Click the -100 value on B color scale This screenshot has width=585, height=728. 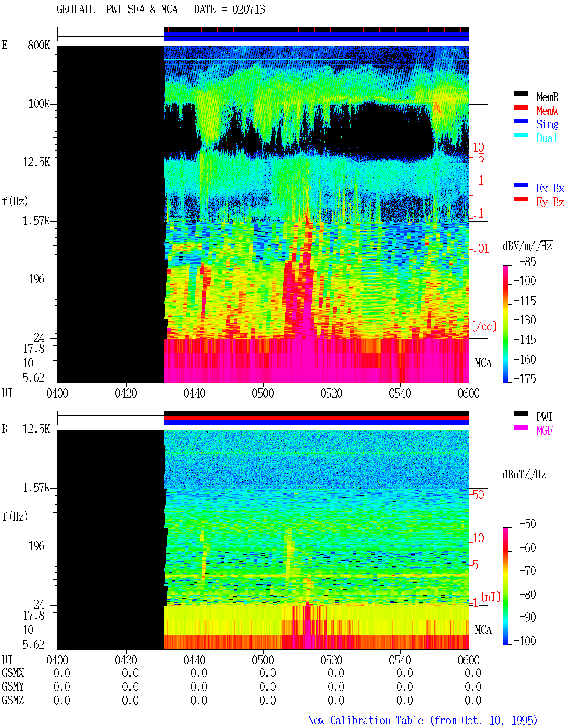click(x=525, y=641)
